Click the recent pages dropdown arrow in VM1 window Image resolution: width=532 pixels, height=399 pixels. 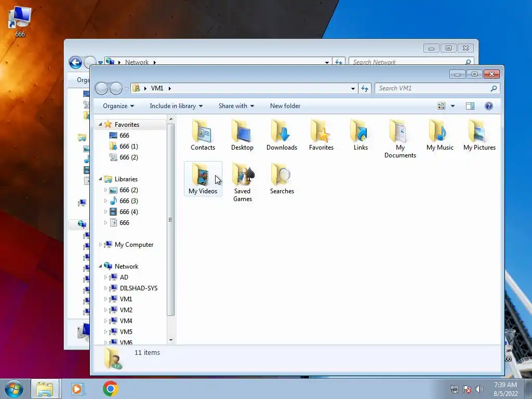click(127, 89)
